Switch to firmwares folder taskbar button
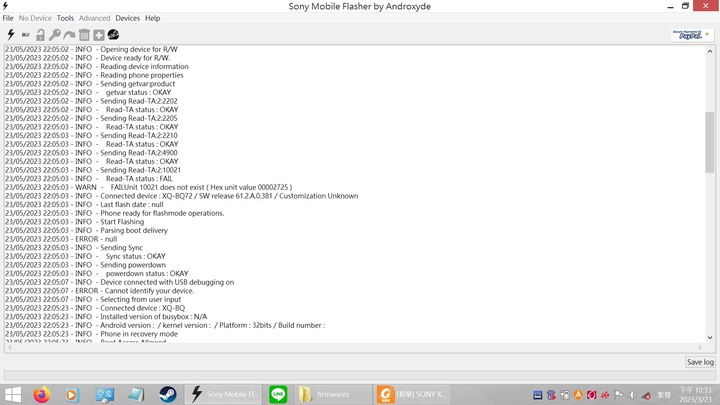The image size is (720, 405). (x=333, y=394)
